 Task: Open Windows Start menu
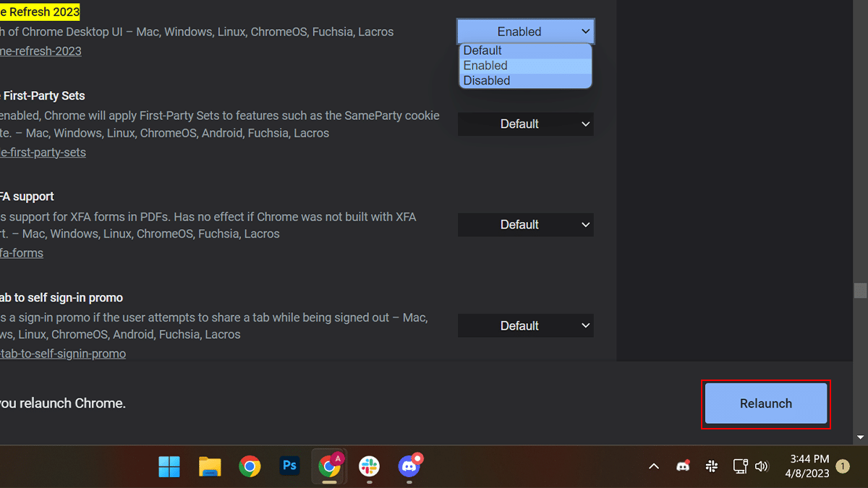(x=169, y=467)
